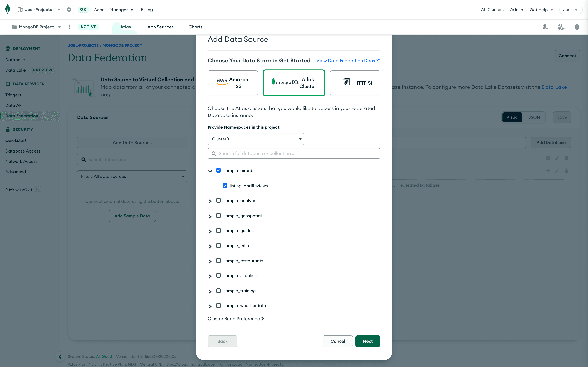Screen dimensions: 588x367
Task: Click the Next button to proceed
Action: pos(368,341)
